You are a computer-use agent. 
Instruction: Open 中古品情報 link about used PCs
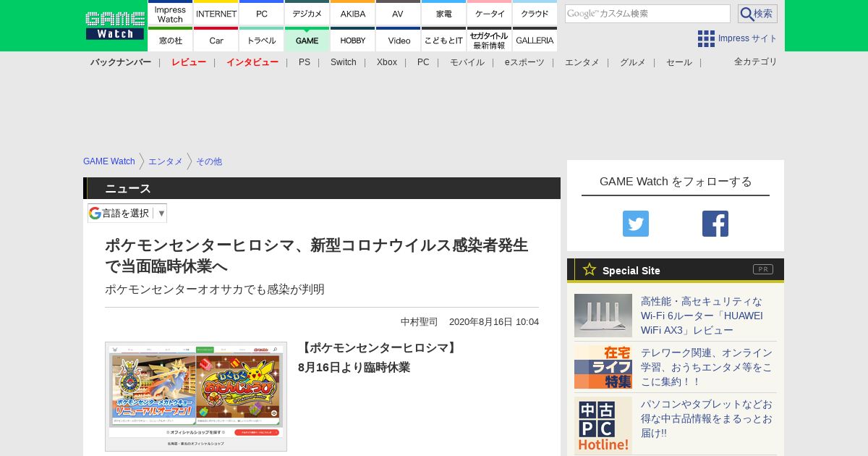coord(707,418)
